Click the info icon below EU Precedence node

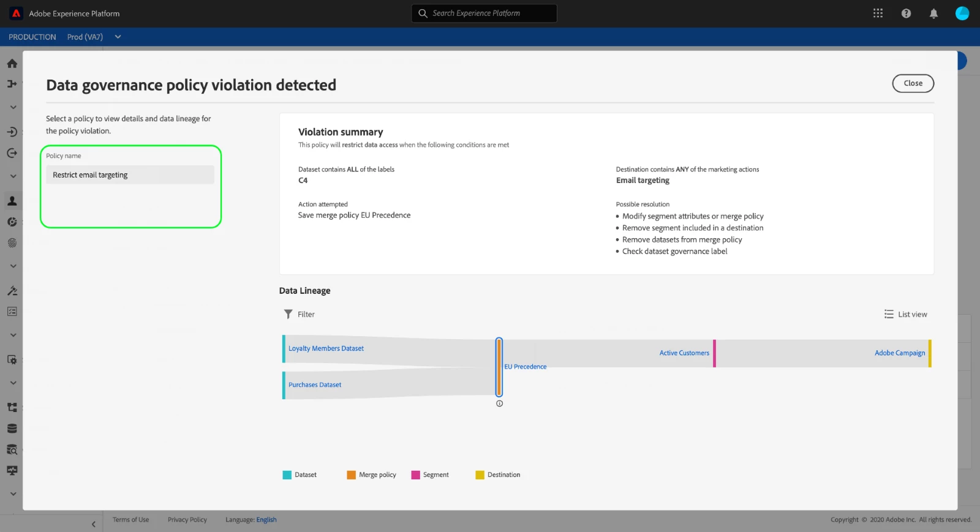[499, 403]
